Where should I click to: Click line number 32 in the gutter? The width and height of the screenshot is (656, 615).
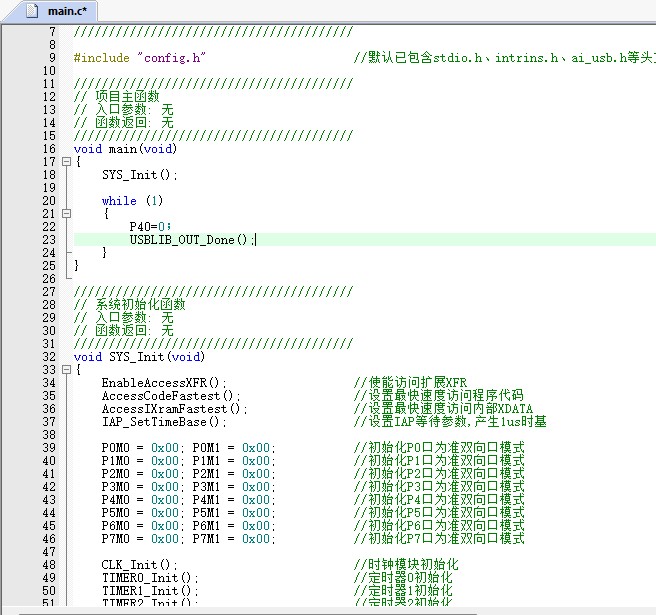[49, 357]
